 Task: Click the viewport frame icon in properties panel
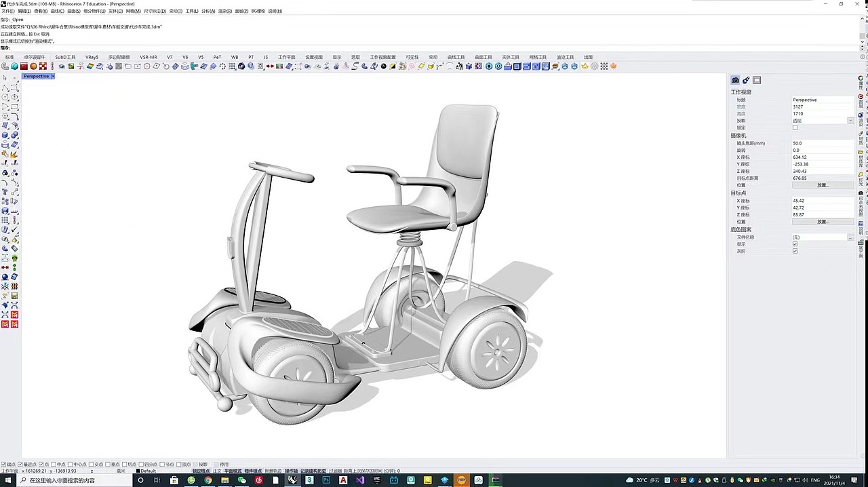[757, 80]
